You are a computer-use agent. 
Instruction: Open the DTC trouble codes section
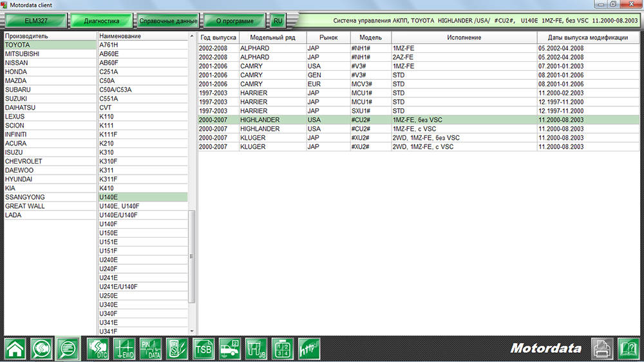pyautogui.click(x=99, y=348)
